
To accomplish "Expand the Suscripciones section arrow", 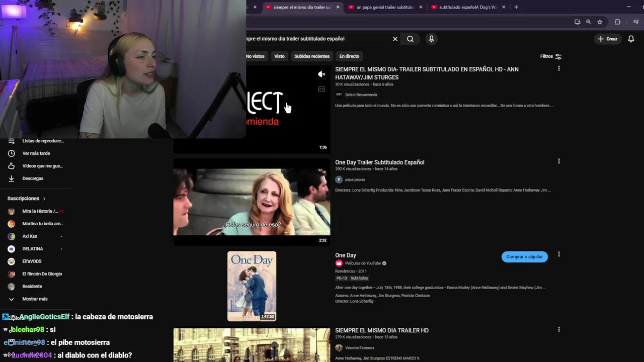I will pyautogui.click(x=44, y=199).
